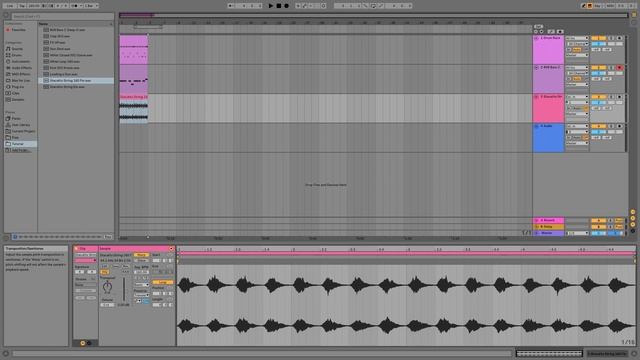
Task: Fold the Drum Rack track
Action: [536, 38]
